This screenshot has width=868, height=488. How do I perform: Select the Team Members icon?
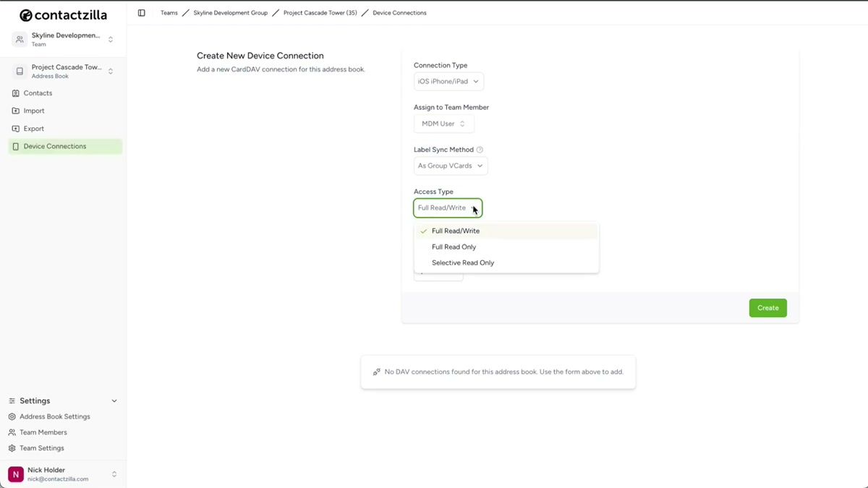[x=12, y=432]
